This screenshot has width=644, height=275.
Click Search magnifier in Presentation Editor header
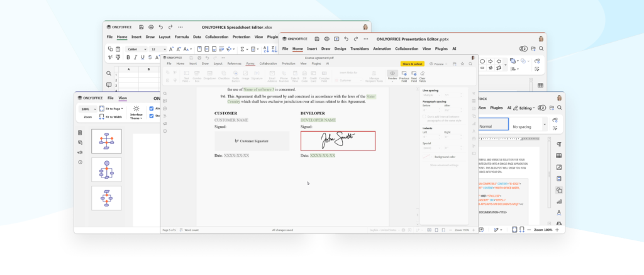(x=541, y=48)
